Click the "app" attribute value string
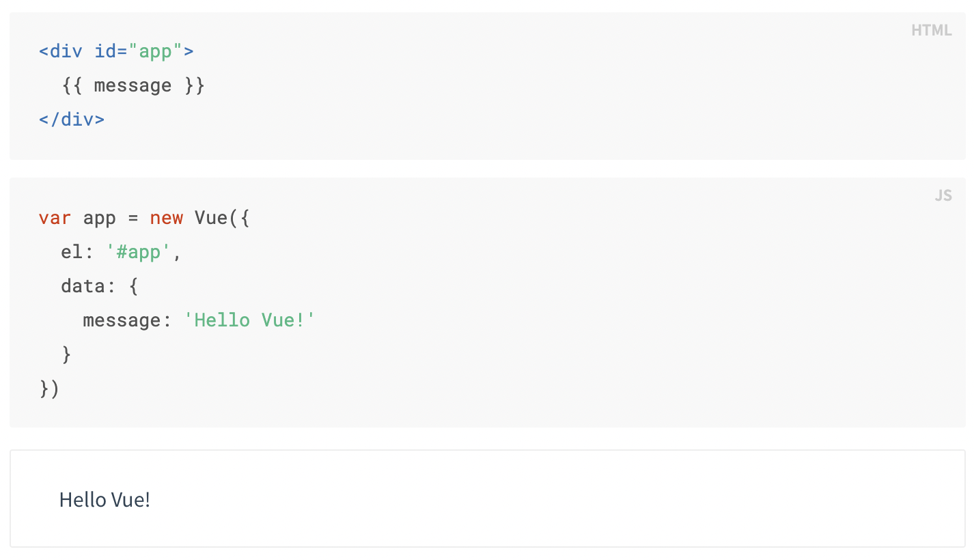 155,51
